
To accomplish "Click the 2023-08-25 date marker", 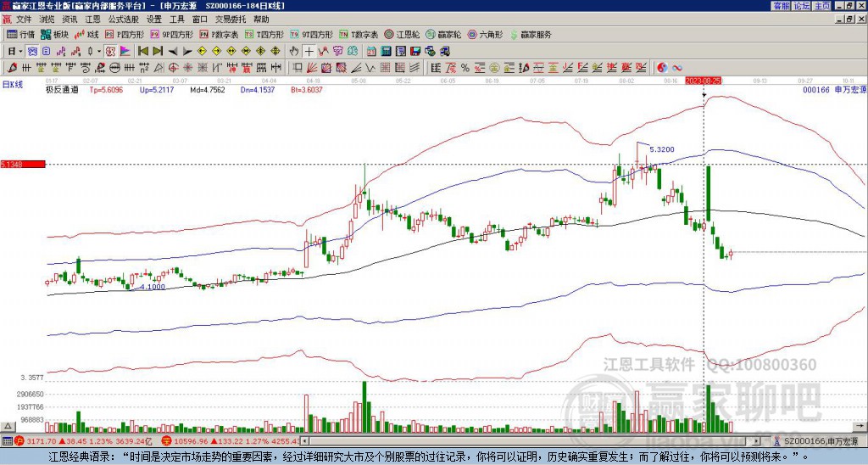I will click(702, 81).
